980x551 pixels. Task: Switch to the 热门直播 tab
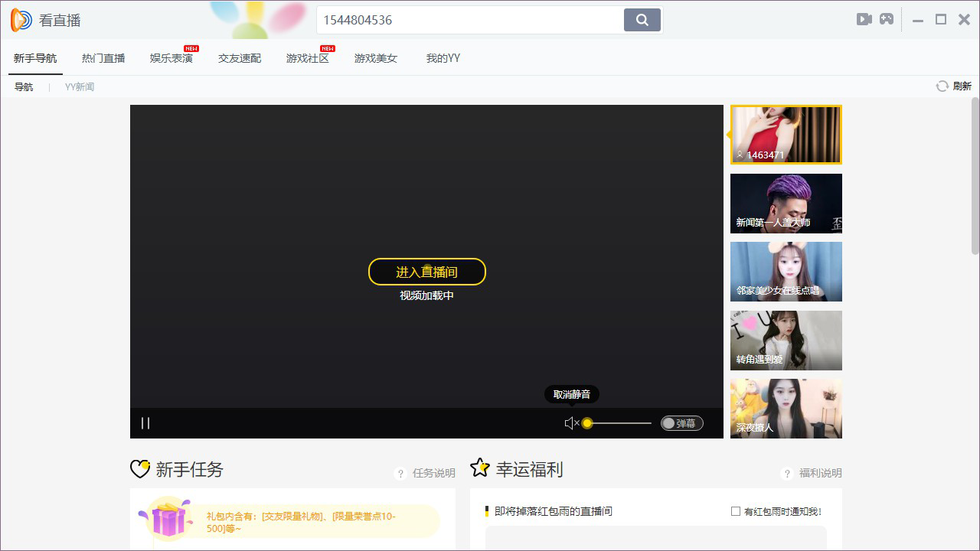coord(103,57)
